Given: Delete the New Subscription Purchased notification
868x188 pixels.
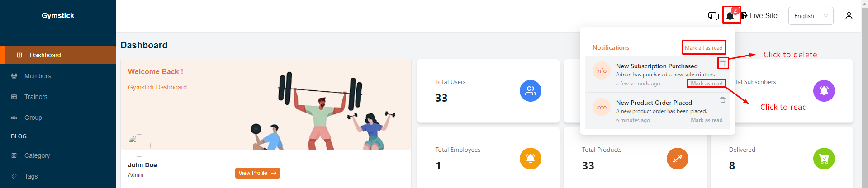Looking at the screenshot, I should 722,63.
